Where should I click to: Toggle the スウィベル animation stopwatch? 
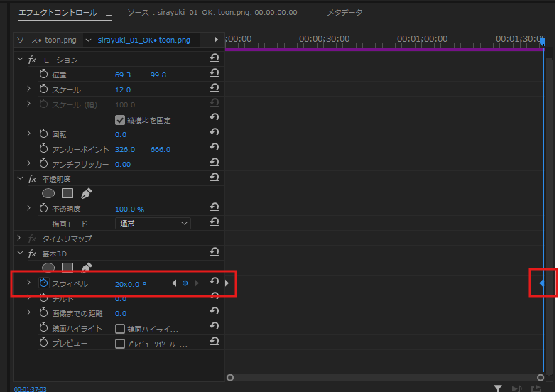click(x=44, y=283)
